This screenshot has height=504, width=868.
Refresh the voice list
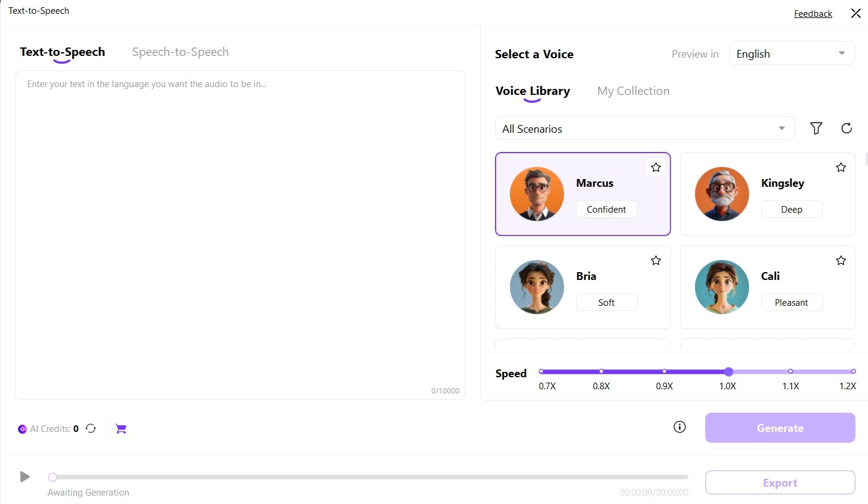click(846, 128)
